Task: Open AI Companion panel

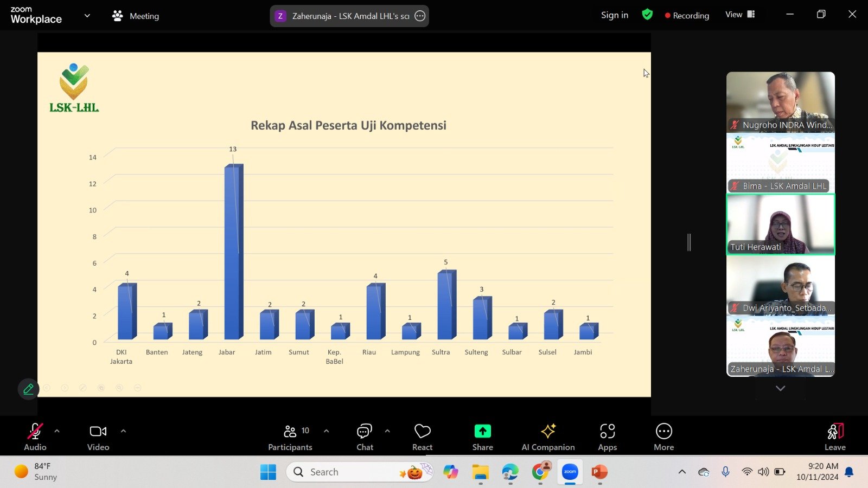Action: coord(548,436)
